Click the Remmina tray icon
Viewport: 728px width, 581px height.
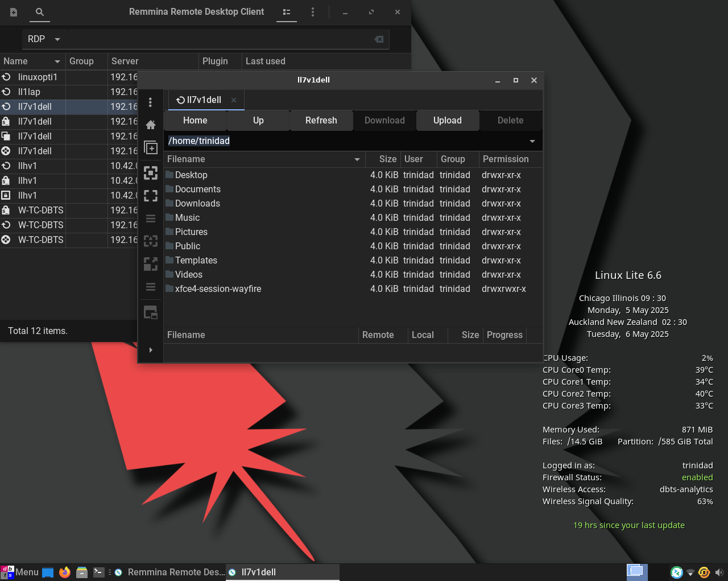(x=677, y=572)
